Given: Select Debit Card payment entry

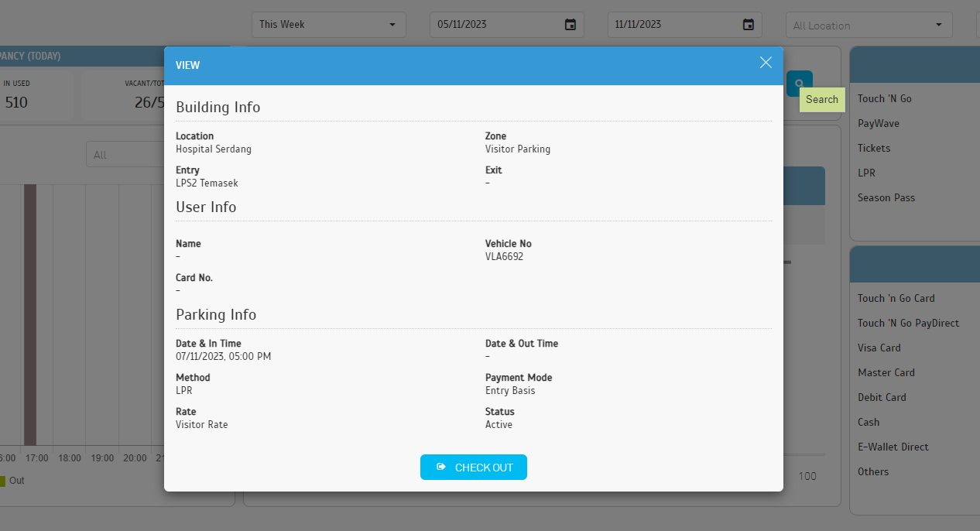Looking at the screenshot, I should coord(882,397).
